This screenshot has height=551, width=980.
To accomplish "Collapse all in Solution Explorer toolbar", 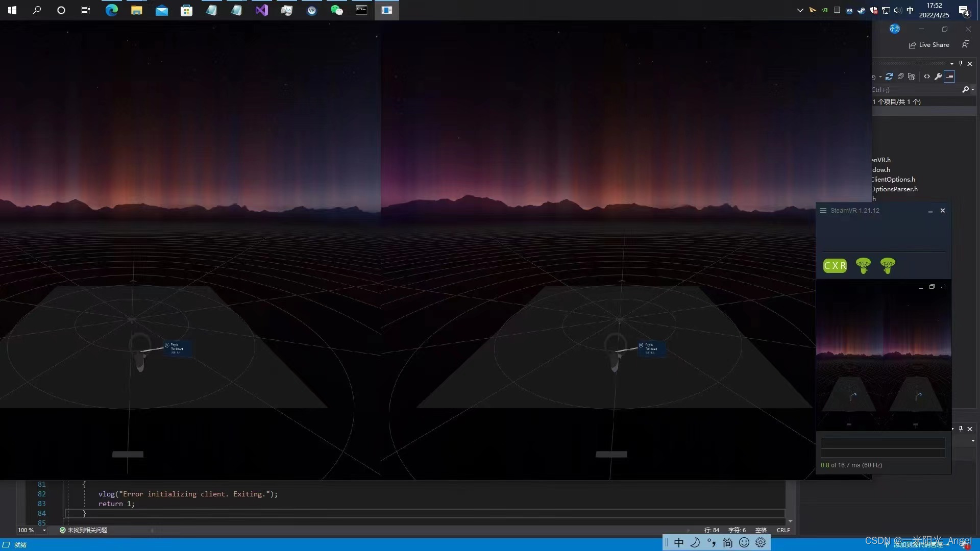I will pyautogui.click(x=900, y=77).
